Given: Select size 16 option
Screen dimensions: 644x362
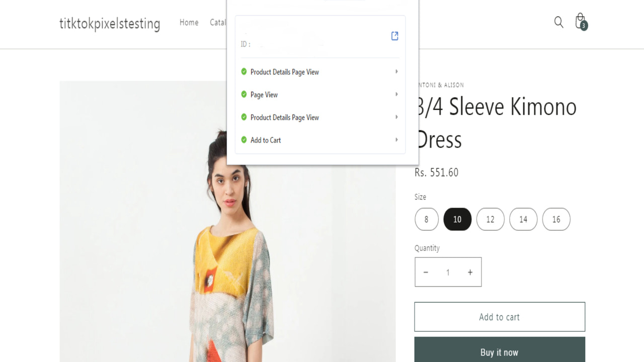Looking at the screenshot, I should point(556,219).
